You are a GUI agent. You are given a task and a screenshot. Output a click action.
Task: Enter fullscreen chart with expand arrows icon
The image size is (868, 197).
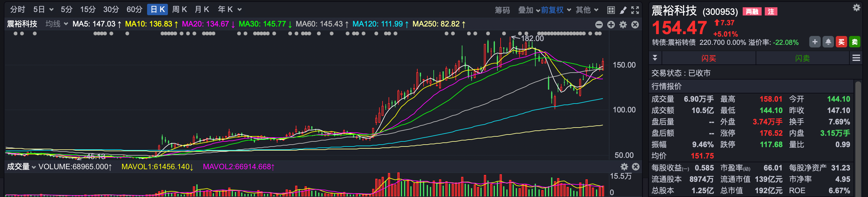(x=635, y=10)
